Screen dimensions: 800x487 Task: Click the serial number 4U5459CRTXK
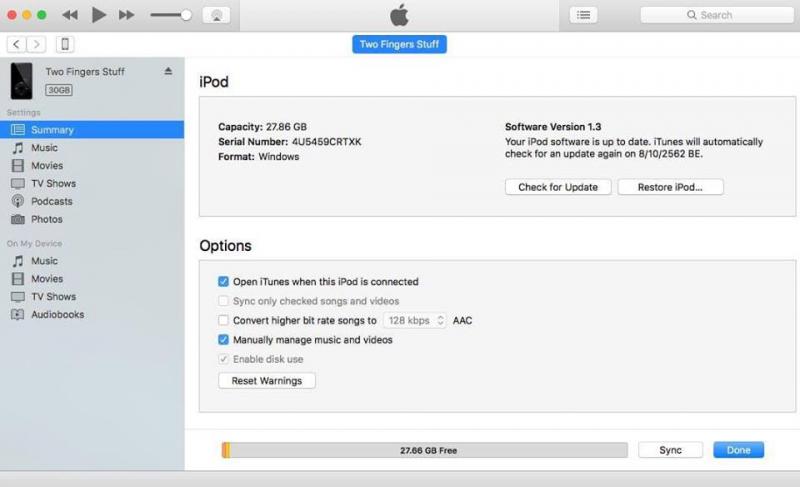[x=327, y=142]
